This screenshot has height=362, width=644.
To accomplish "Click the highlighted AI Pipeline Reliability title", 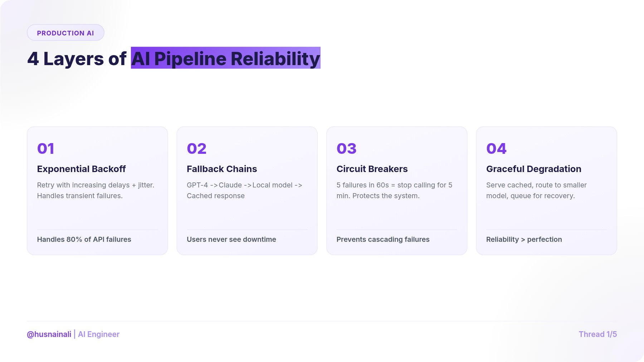I will tap(225, 58).
